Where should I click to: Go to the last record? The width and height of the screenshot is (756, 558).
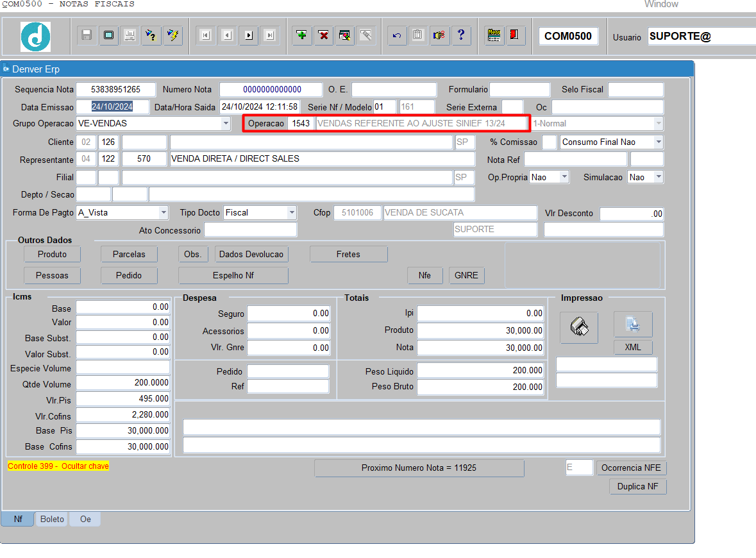point(270,35)
